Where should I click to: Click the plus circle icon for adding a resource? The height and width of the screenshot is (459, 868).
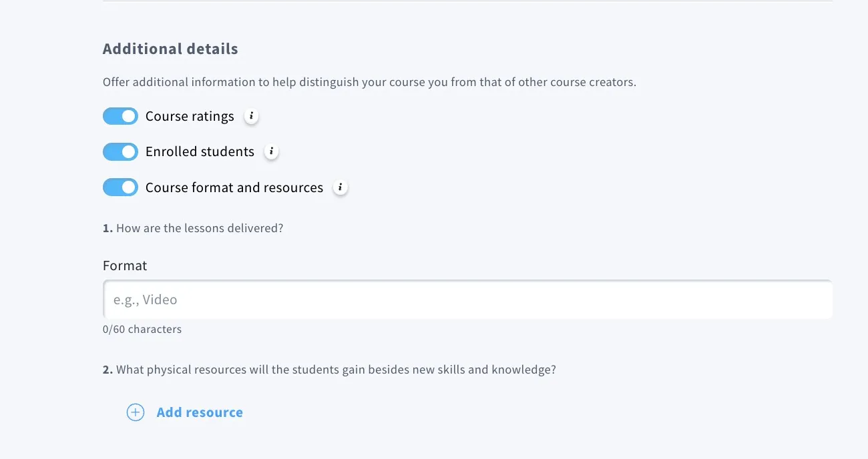coord(136,412)
